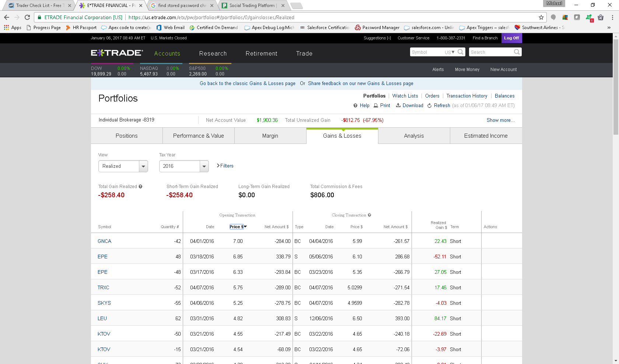The width and height of the screenshot is (619, 364).
Task: Click the site search magnifier icon
Action: click(x=517, y=52)
